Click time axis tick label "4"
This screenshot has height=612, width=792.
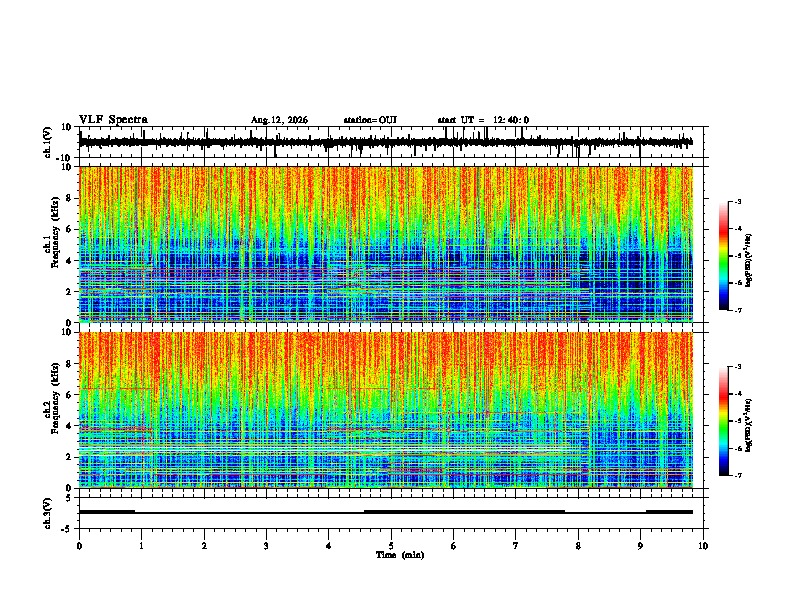329,546
